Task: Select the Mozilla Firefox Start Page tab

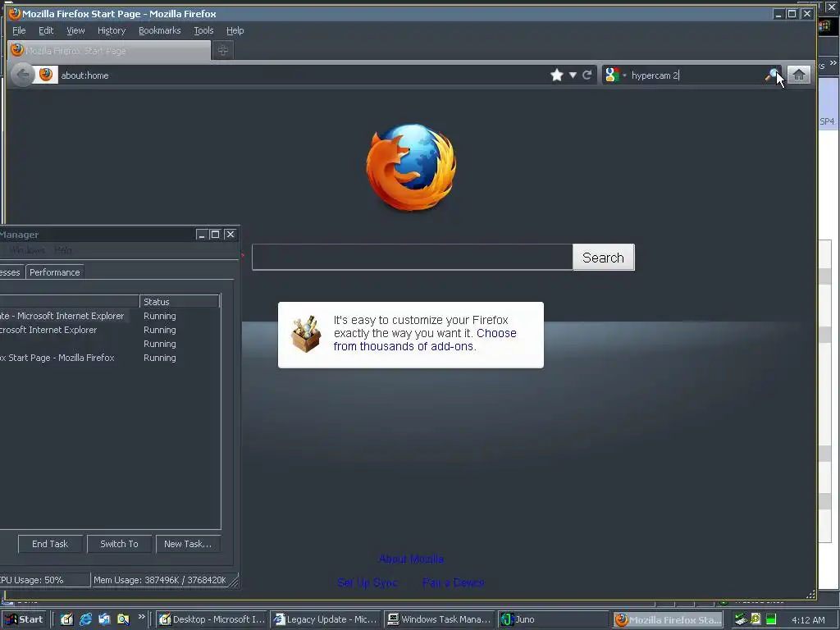Action: pyautogui.click(x=109, y=50)
